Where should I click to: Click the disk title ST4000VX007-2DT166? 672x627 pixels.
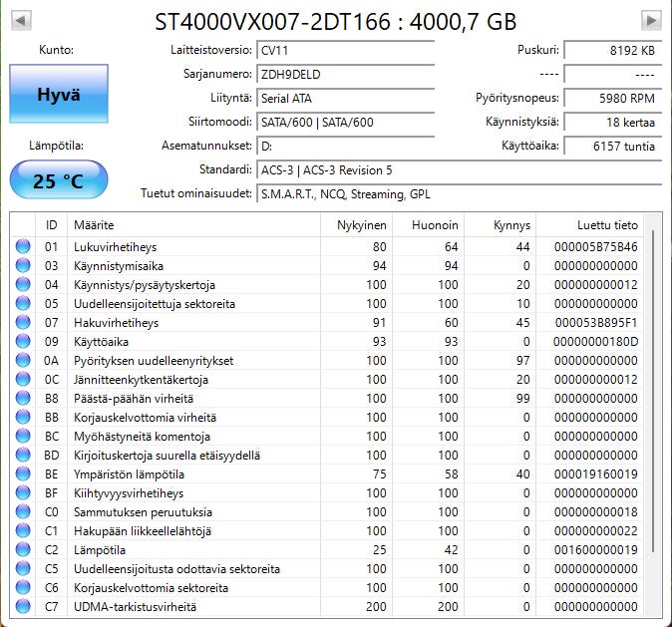[336, 21]
